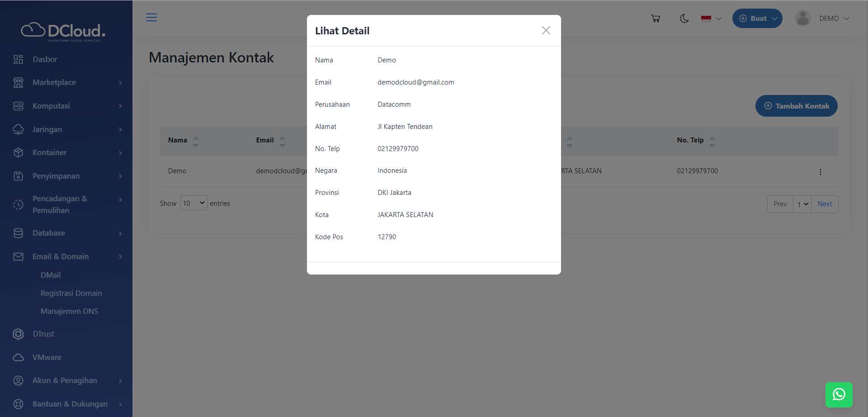Open the actions menu for the Demo contact

tap(821, 172)
